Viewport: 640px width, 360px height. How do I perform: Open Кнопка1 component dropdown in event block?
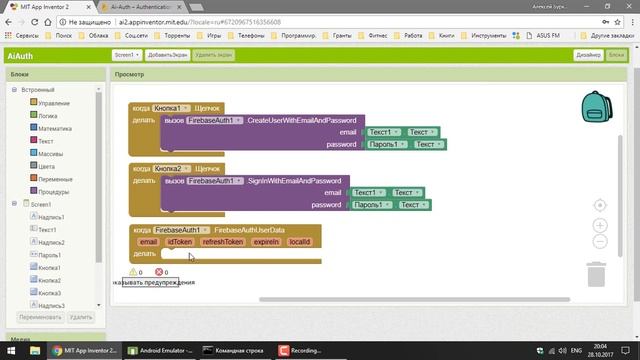(x=171, y=108)
